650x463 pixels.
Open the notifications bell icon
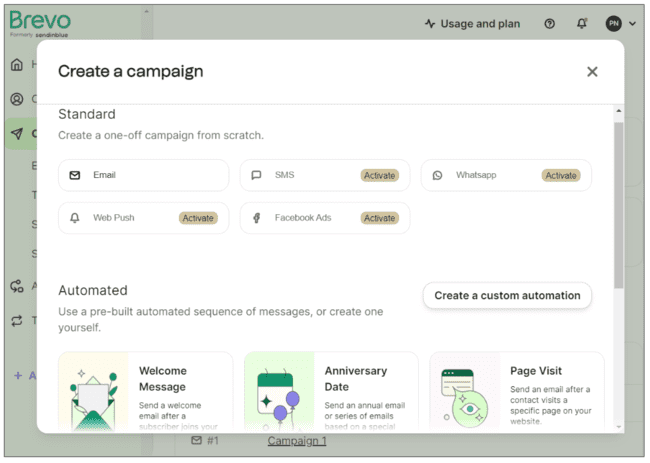tap(582, 24)
